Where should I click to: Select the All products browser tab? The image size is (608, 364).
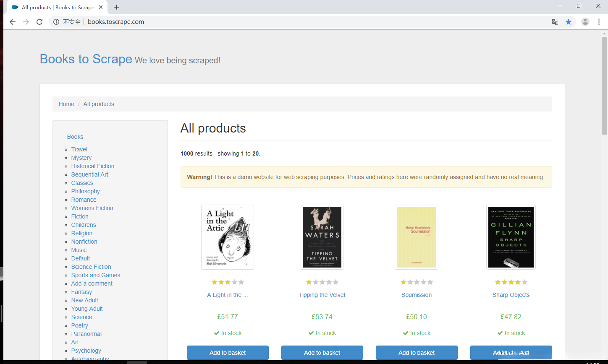click(57, 7)
